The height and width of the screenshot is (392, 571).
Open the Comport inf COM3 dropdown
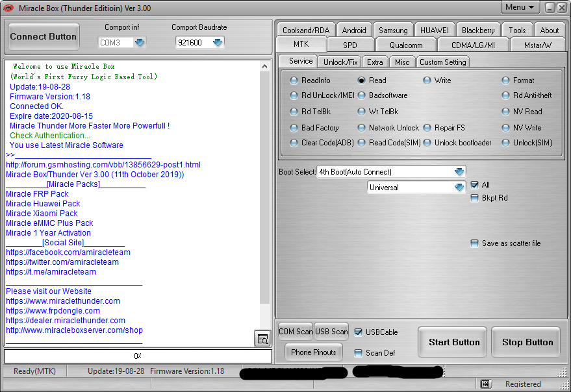pyautogui.click(x=140, y=43)
